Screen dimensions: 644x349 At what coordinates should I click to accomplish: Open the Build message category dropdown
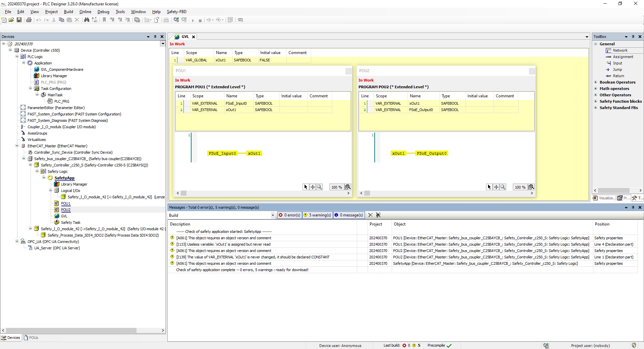coord(273,215)
